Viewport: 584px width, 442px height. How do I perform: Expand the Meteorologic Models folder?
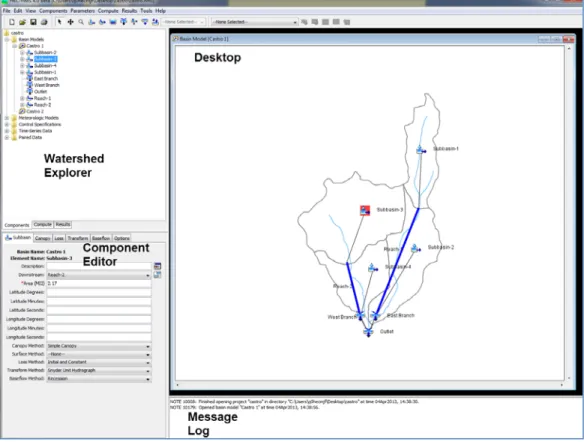click(x=7, y=118)
